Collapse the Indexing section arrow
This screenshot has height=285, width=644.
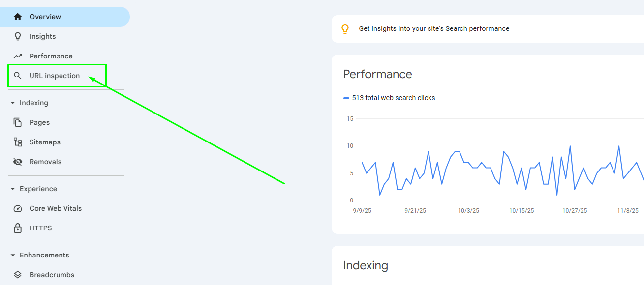click(x=13, y=103)
